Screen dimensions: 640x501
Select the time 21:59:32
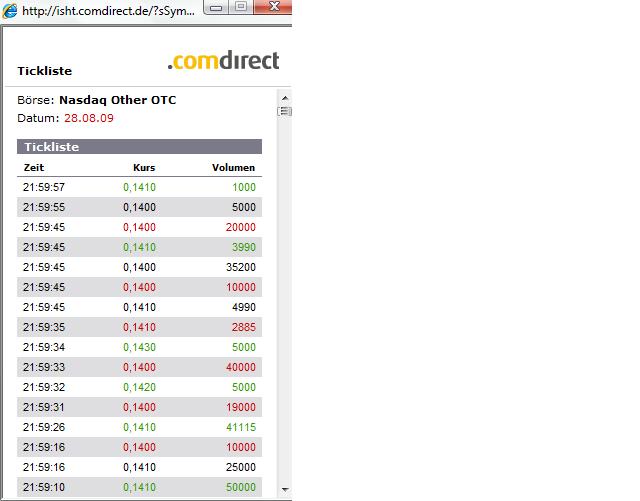click(44, 387)
